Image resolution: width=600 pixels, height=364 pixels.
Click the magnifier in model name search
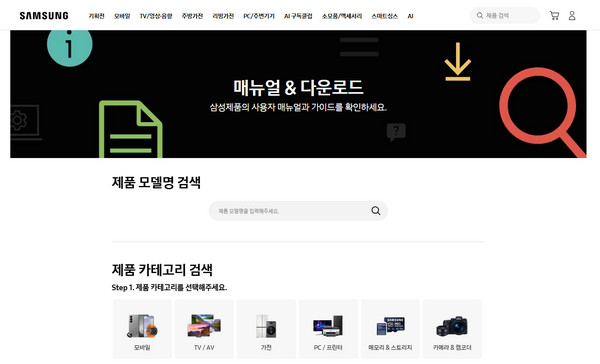point(376,211)
